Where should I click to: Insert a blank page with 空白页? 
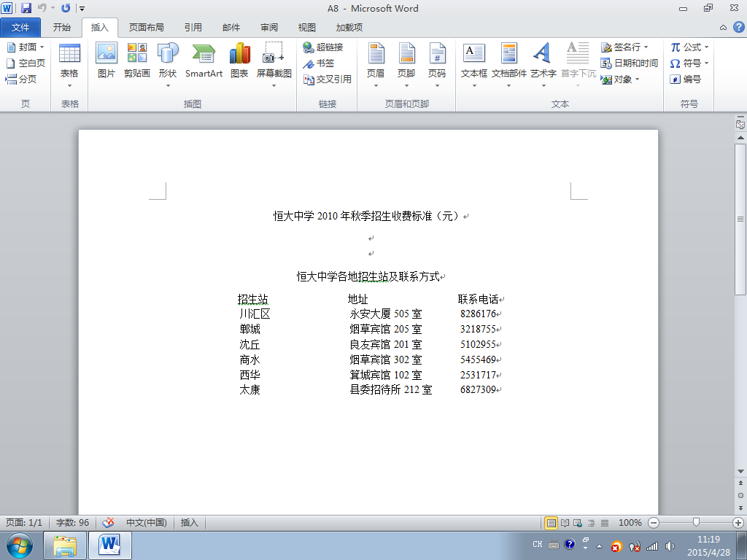pos(26,63)
